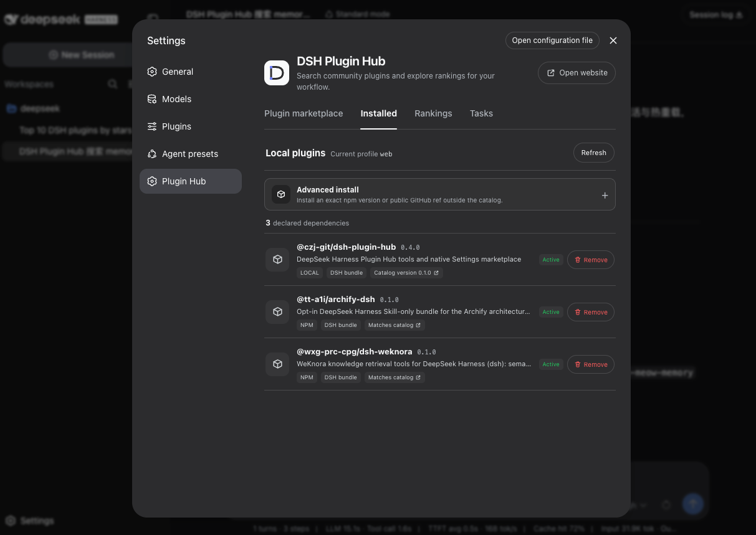The height and width of the screenshot is (535, 756).
Task: Click external link icon on Open website
Action: pos(551,73)
